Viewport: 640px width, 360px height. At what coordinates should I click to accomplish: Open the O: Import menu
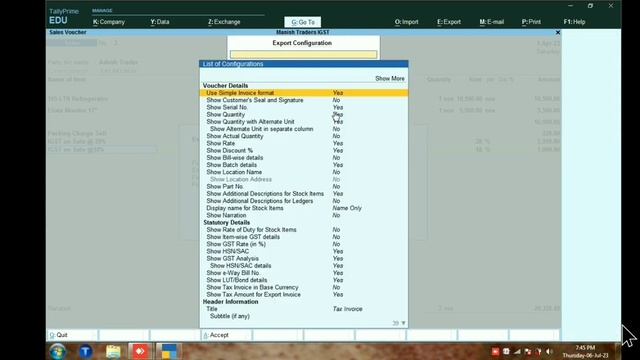tap(407, 22)
